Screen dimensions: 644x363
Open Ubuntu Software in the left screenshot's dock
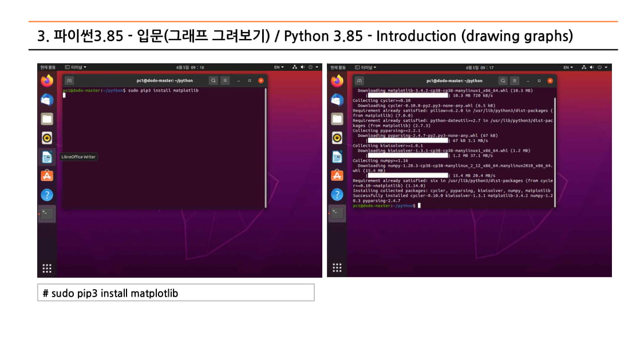[x=48, y=176]
